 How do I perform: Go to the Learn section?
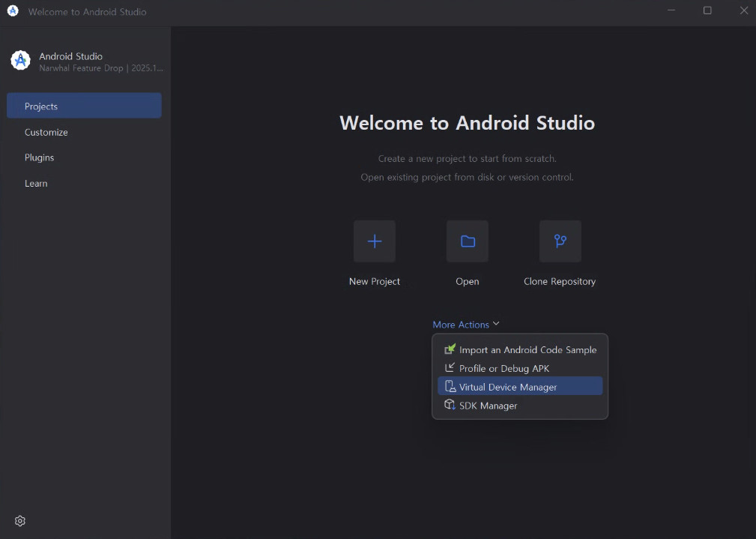(36, 184)
